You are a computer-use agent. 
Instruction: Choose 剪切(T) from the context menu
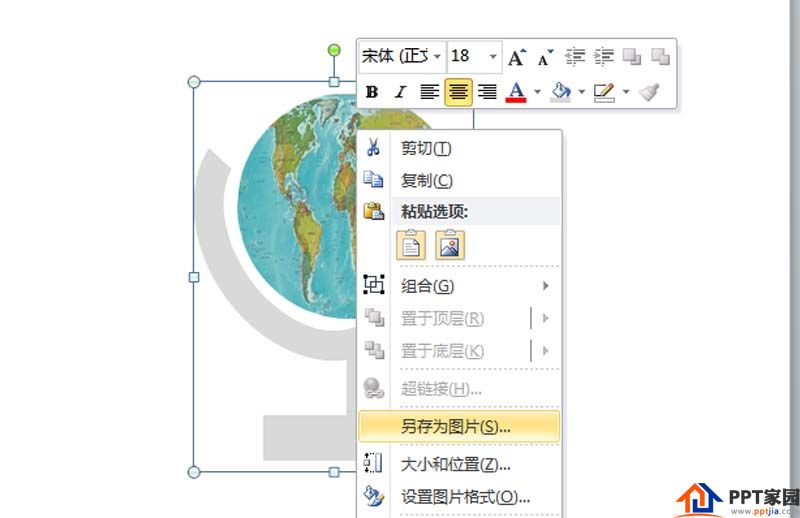pos(426,148)
